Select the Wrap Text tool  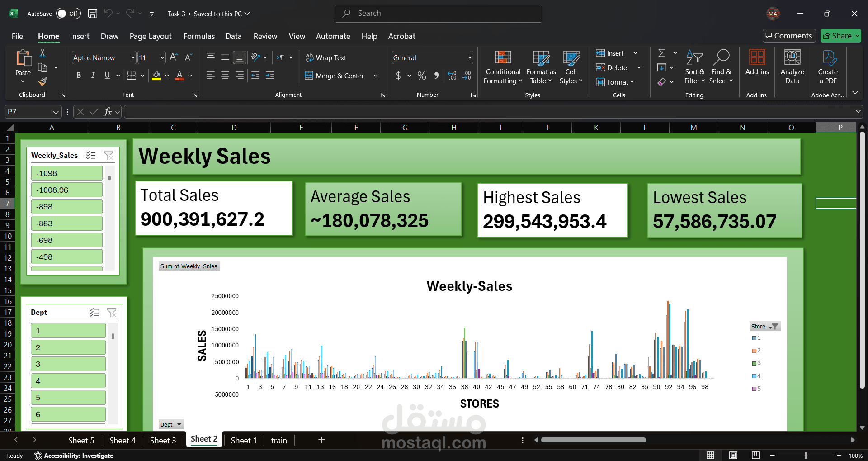pyautogui.click(x=326, y=57)
